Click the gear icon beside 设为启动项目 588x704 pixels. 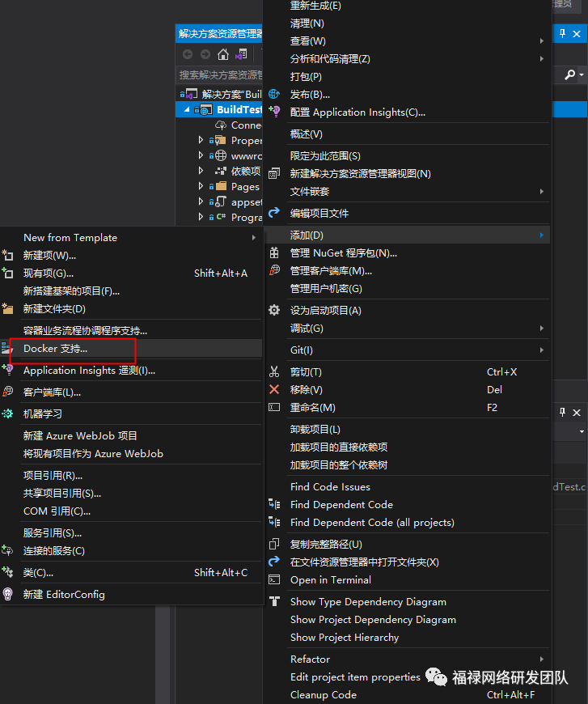coord(274,310)
